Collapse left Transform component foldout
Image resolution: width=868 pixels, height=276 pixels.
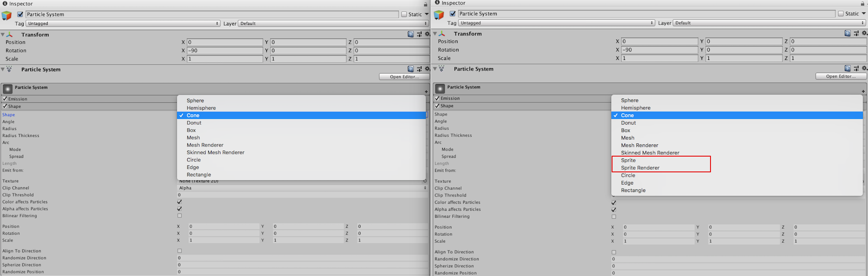click(x=3, y=35)
